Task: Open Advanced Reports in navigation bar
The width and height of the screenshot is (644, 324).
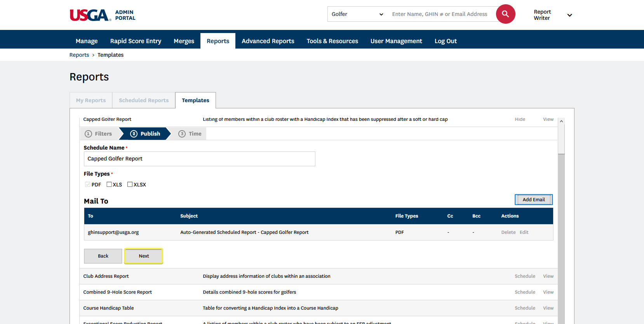Action: click(x=268, y=41)
